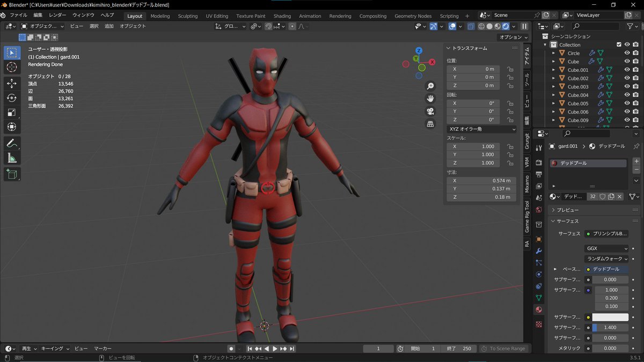
Task: Expand the Cube.001 tree row
Action: tap(553, 70)
